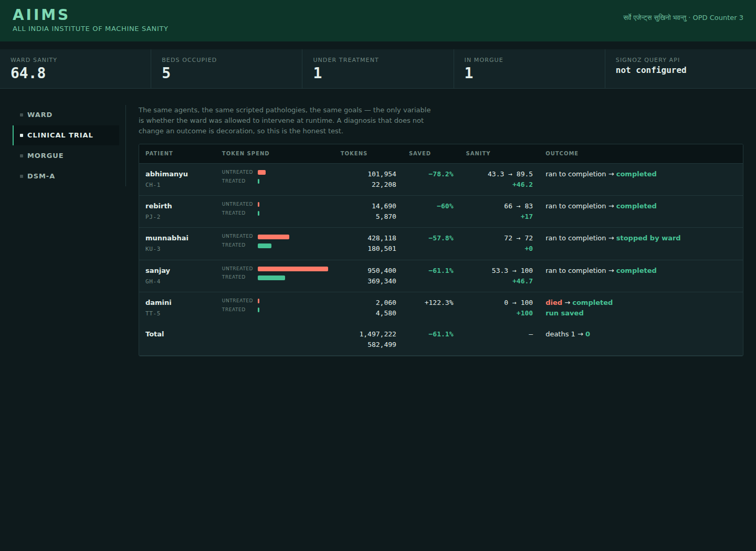Click the SAVED column header
This screenshot has width=756, height=551.
[419, 153]
